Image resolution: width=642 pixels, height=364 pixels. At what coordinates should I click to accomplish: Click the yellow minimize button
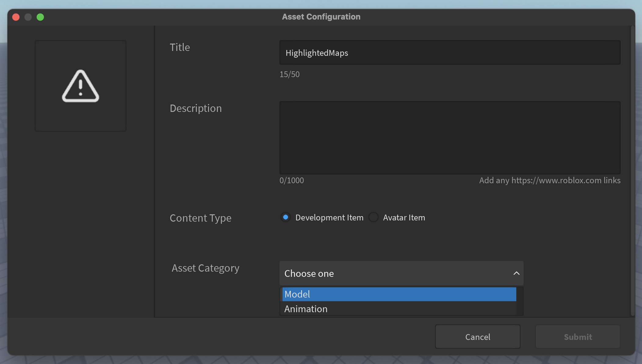coord(28,17)
